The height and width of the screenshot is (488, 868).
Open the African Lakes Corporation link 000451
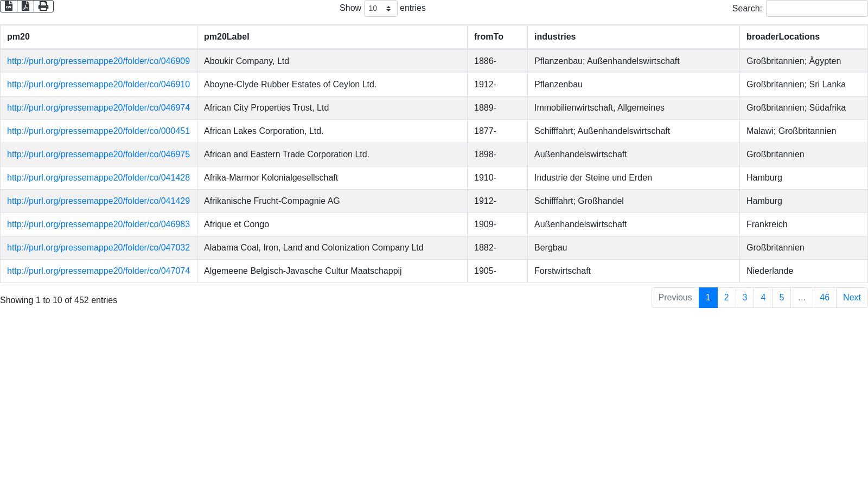98,131
